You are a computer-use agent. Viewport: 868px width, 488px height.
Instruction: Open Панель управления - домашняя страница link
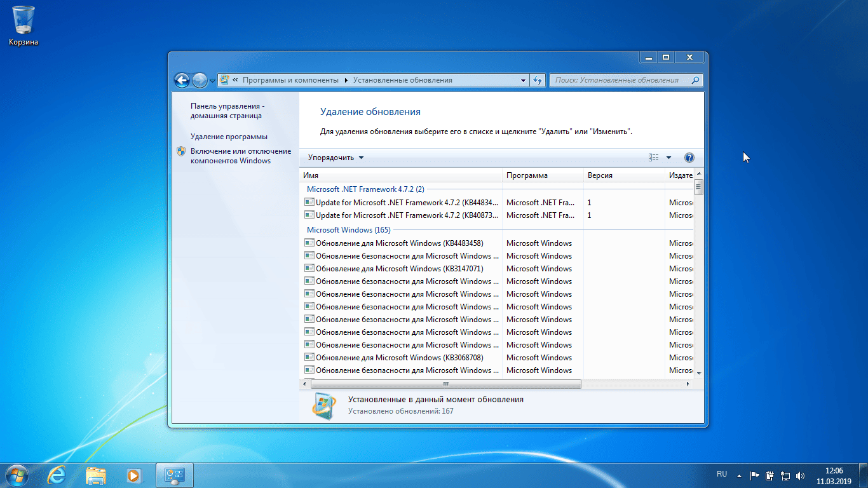(227, 111)
